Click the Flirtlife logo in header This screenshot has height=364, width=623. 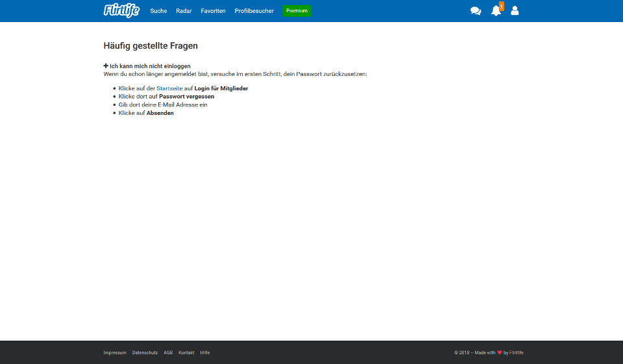click(121, 10)
